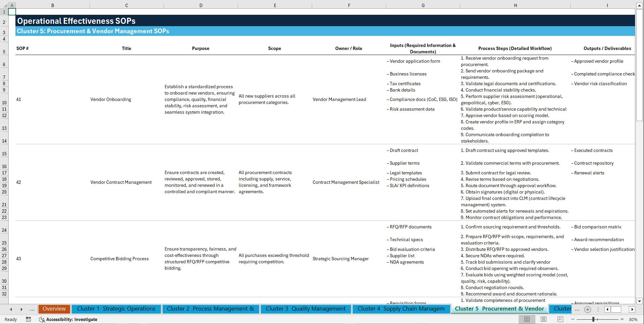The width and height of the screenshot is (644, 324).
Task: Click the Accessibility: Investigate checker icon
Action: [42, 320]
